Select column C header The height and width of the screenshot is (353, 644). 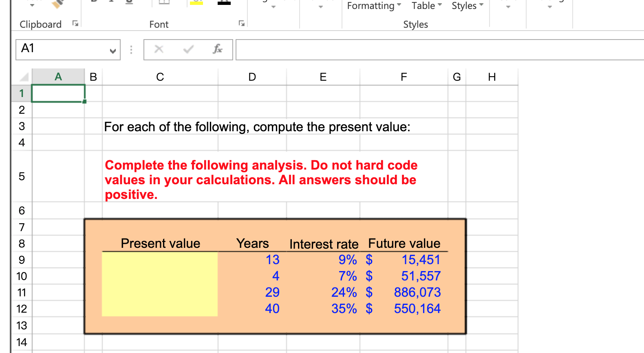pos(160,77)
